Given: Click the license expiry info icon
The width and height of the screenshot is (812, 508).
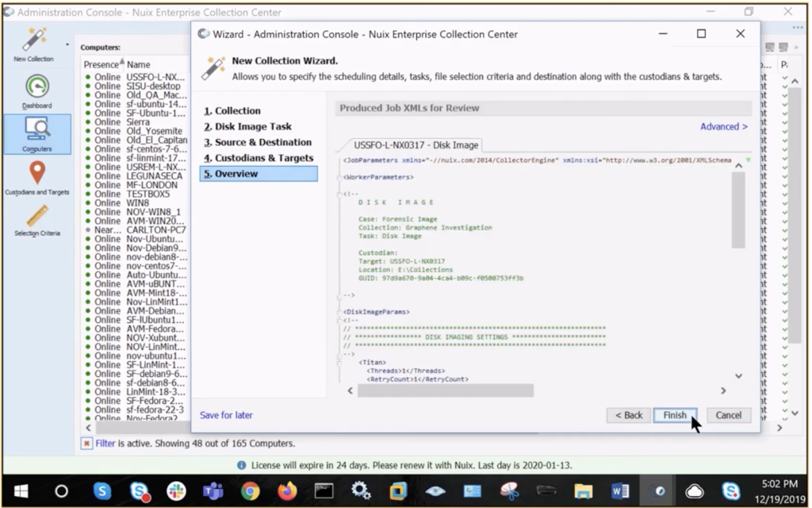Looking at the screenshot, I should click(x=241, y=465).
